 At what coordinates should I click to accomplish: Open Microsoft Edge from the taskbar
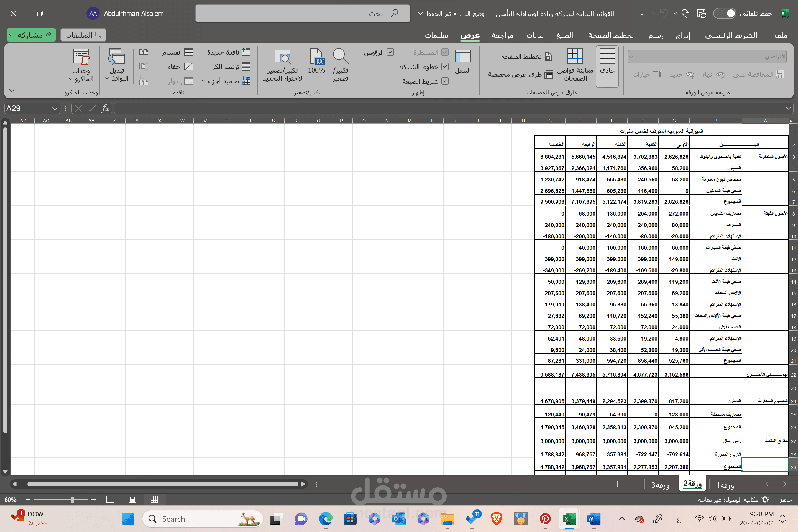click(x=326, y=519)
